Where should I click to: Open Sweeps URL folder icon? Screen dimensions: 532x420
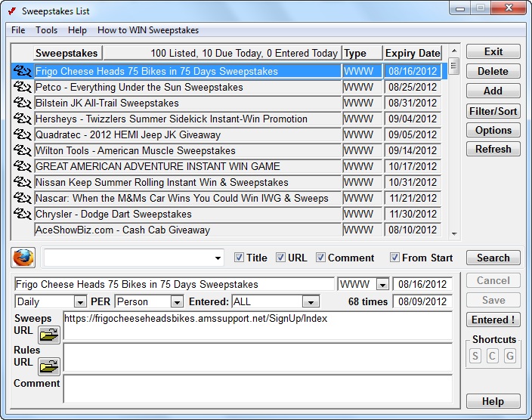click(49, 335)
